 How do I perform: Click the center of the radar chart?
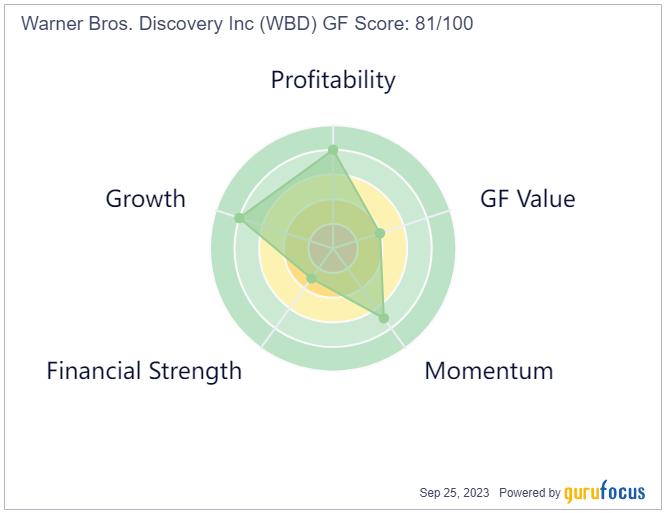click(x=333, y=248)
